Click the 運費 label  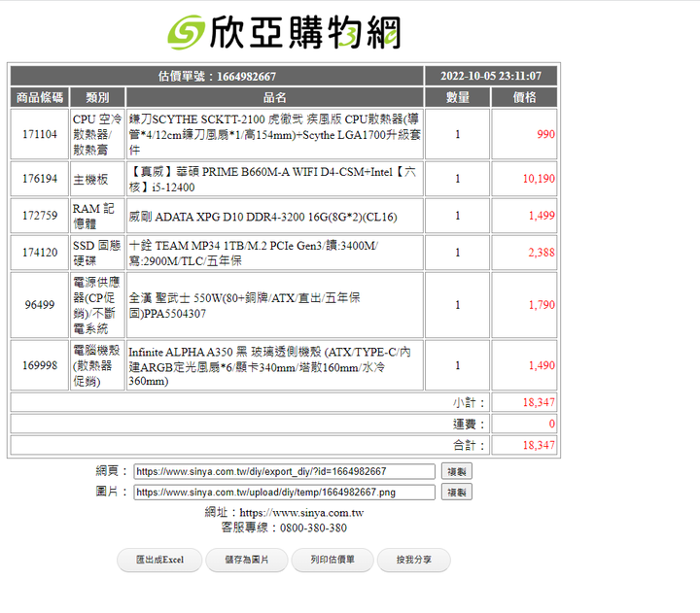tap(469, 424)
